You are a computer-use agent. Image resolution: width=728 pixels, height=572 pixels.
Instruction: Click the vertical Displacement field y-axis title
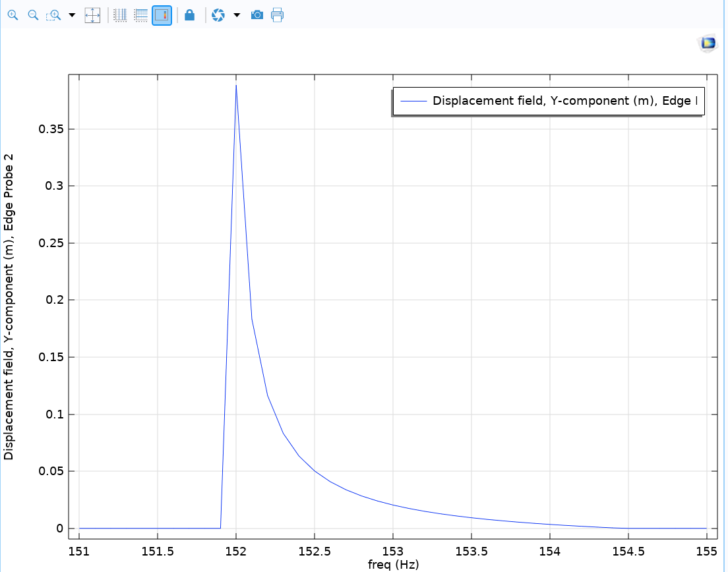click(9, 306)
